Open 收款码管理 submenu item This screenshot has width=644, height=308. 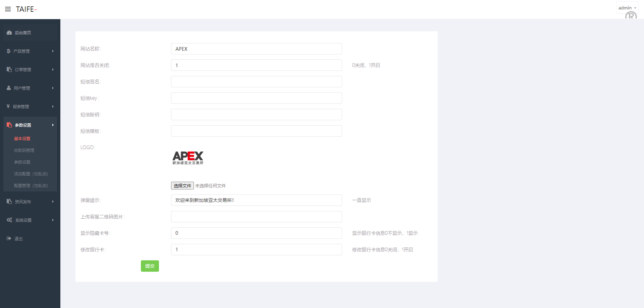point(24,150)
